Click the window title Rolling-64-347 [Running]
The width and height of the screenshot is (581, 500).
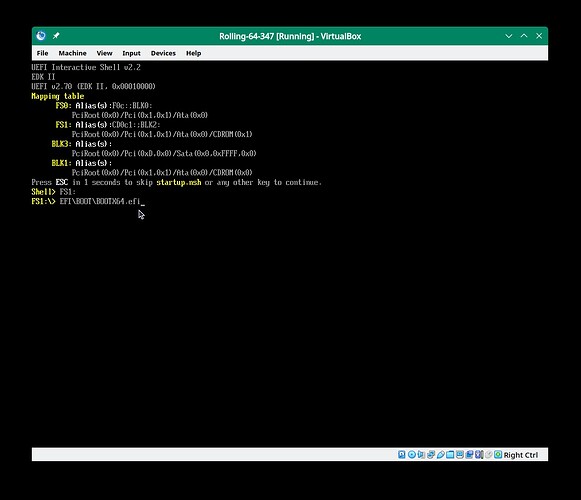pos(290,36)
